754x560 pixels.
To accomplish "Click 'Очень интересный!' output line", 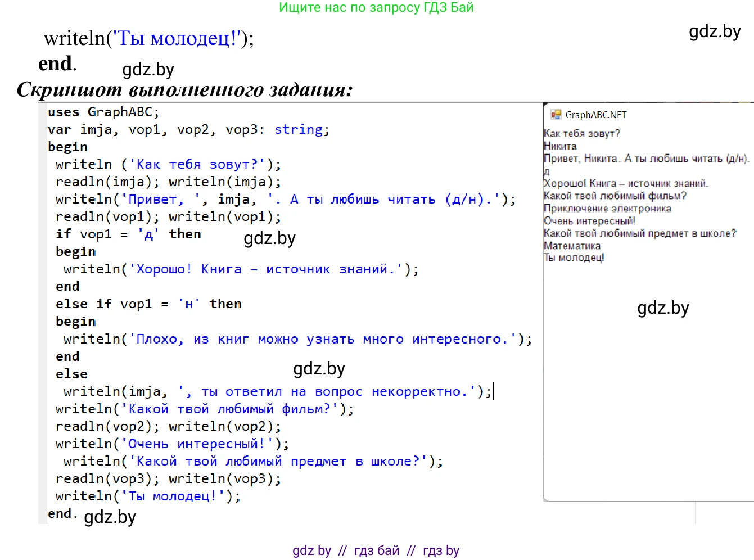I will click(589, 221).
